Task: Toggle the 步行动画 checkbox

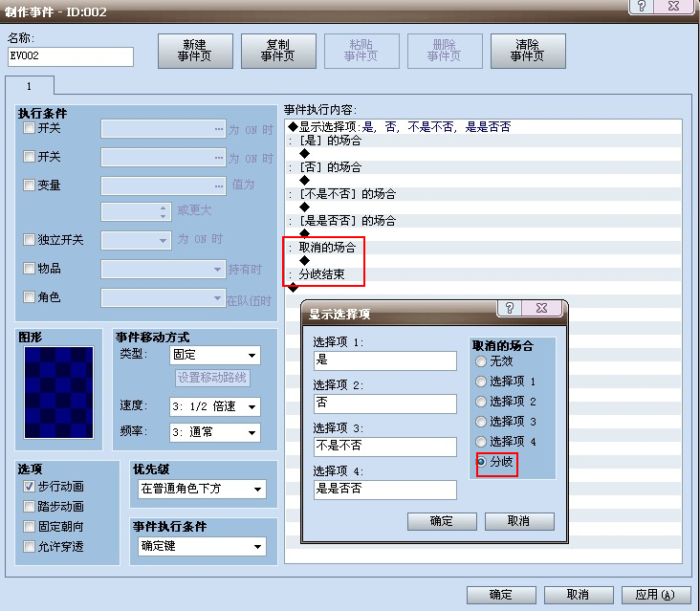Action: coord(29,487)
